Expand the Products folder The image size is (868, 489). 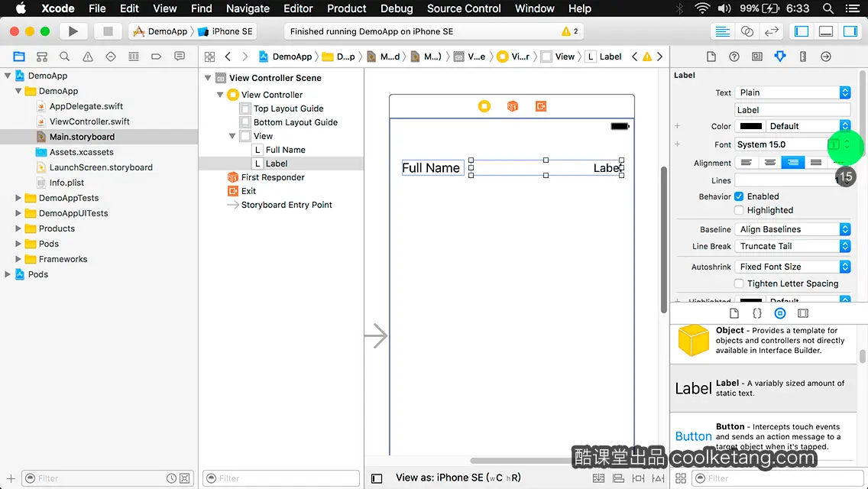[x=18, y=228]
